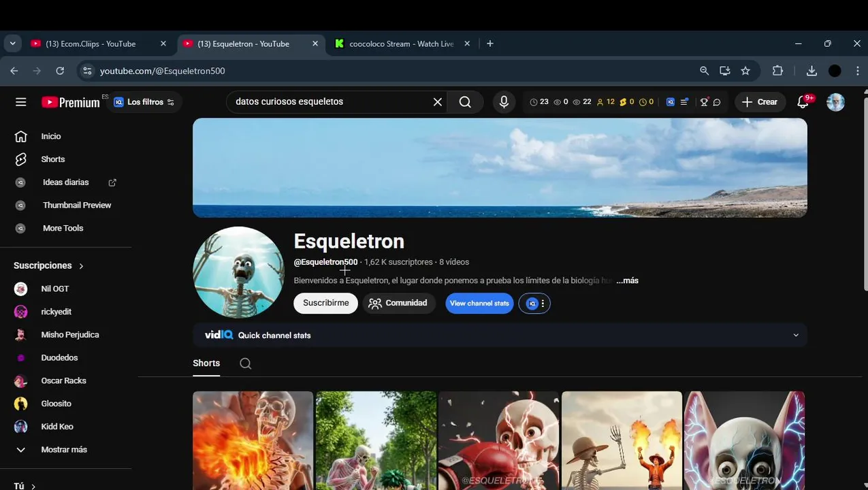This screenshot has height=490, width=868.
Task: Select the Esqueletron YouTube browser tab
Action: [243, 44]
